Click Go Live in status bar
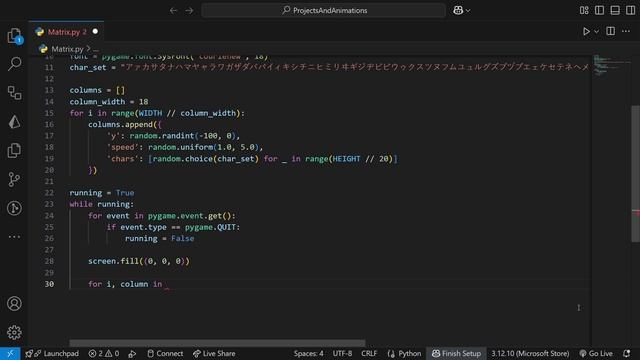The width and height of the screenshot is (640, 360). tap(596, 353)
